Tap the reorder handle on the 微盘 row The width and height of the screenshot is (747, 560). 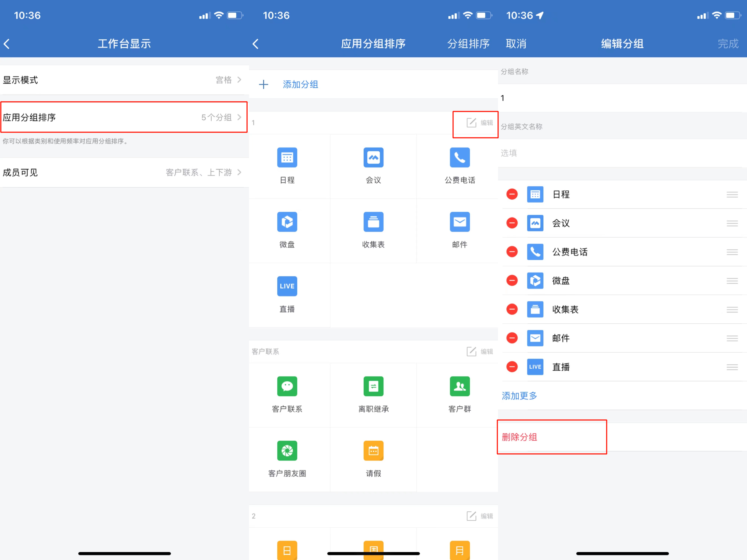pos(732,281)
